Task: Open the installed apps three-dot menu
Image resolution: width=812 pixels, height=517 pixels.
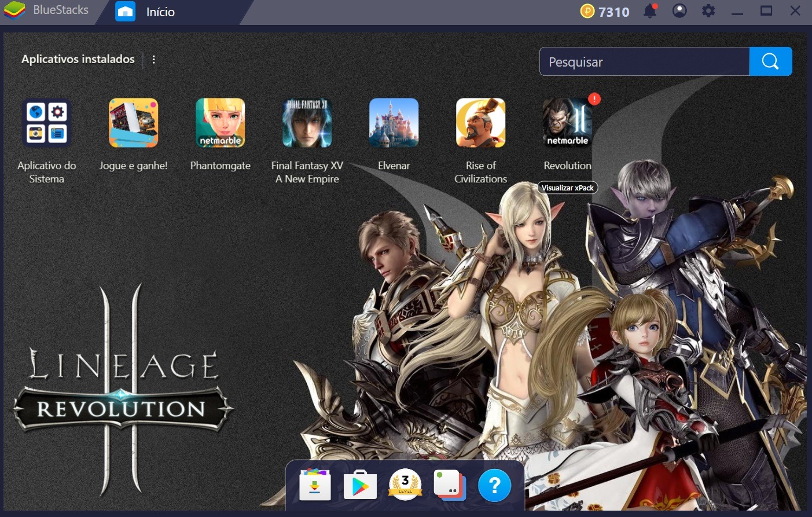Action: pyautogui.click(x=153, y=59)
